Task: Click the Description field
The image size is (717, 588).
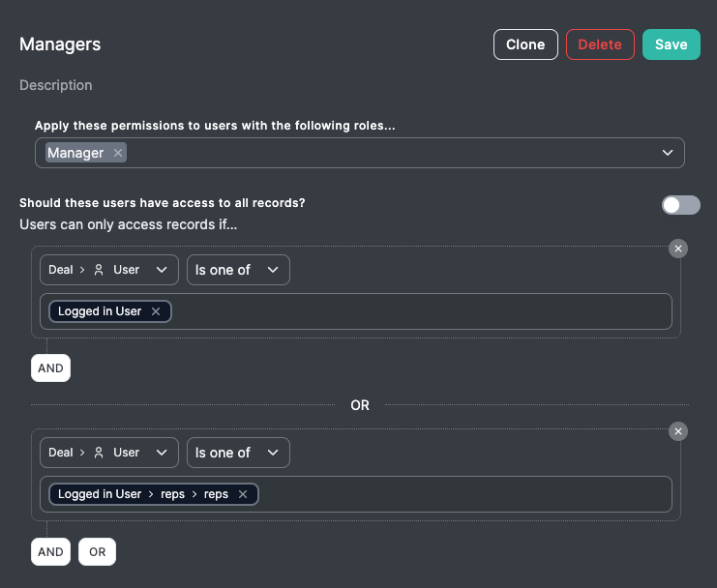Action: click(56, 85)
